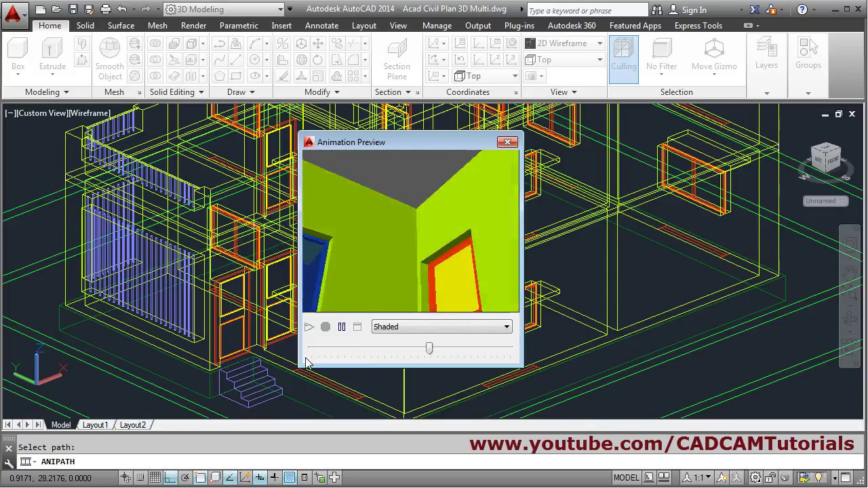Open the 3D Modeling workspace dropdown
Screen dimensions: 868x488
click(x=224, y=9)
